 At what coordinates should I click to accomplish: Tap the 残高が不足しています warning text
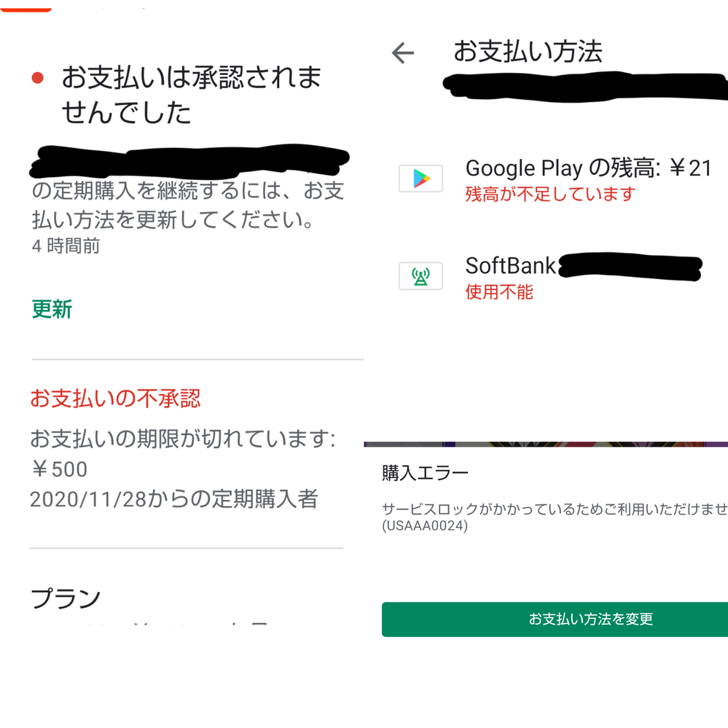pyautogui.click(x=550, y=194)
